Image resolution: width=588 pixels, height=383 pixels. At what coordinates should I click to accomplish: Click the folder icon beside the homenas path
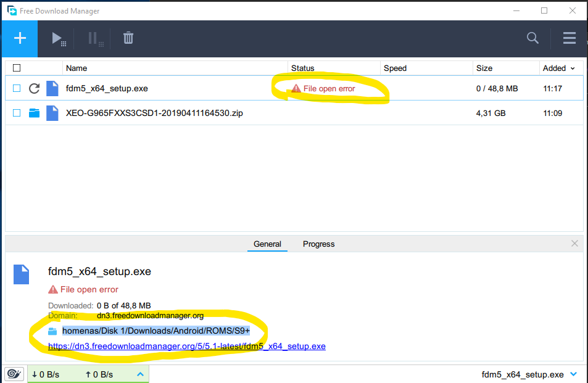coord(52,331)
